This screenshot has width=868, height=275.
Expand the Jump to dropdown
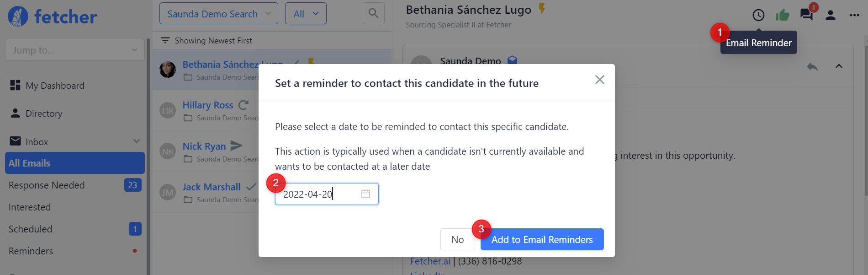pos(75,50)
